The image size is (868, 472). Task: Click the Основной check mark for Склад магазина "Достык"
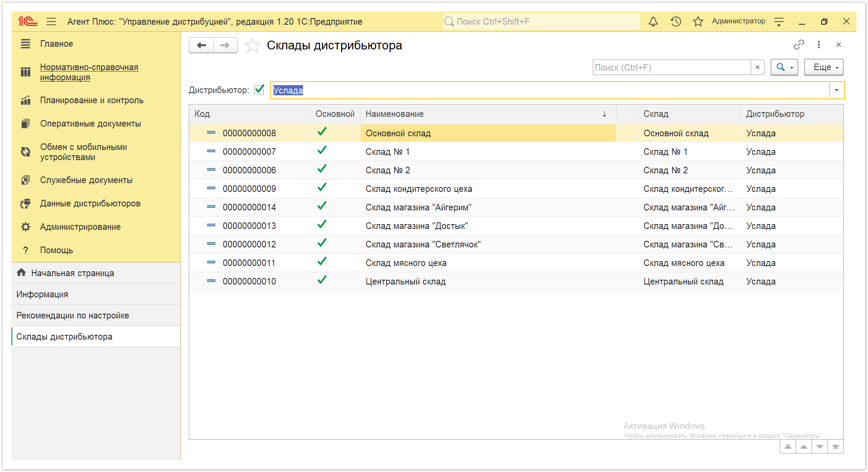point(322,224)
